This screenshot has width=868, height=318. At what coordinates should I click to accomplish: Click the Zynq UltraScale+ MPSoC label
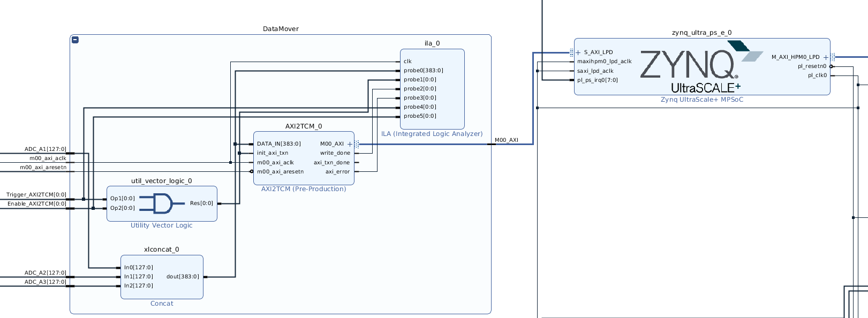pyautogui.click(x=701, y=100)
